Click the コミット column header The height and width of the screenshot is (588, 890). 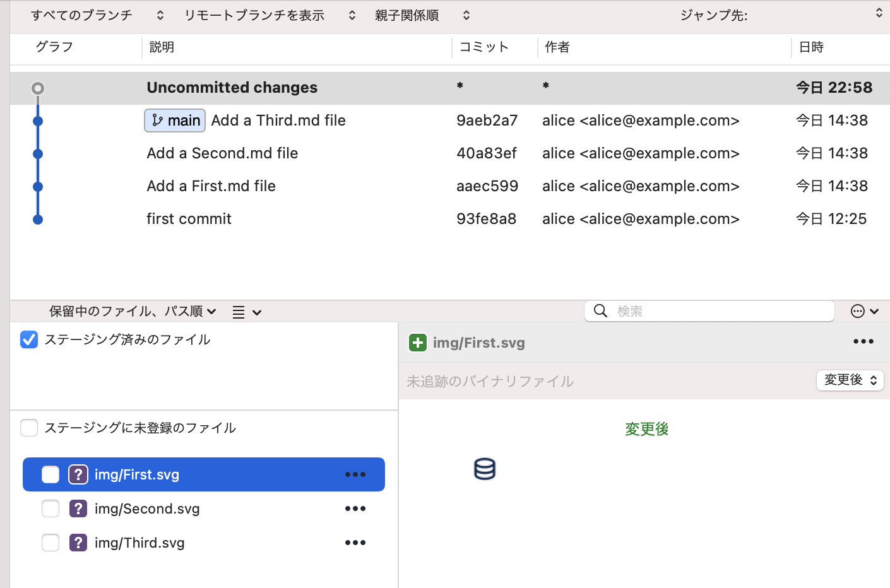point(484,47)
